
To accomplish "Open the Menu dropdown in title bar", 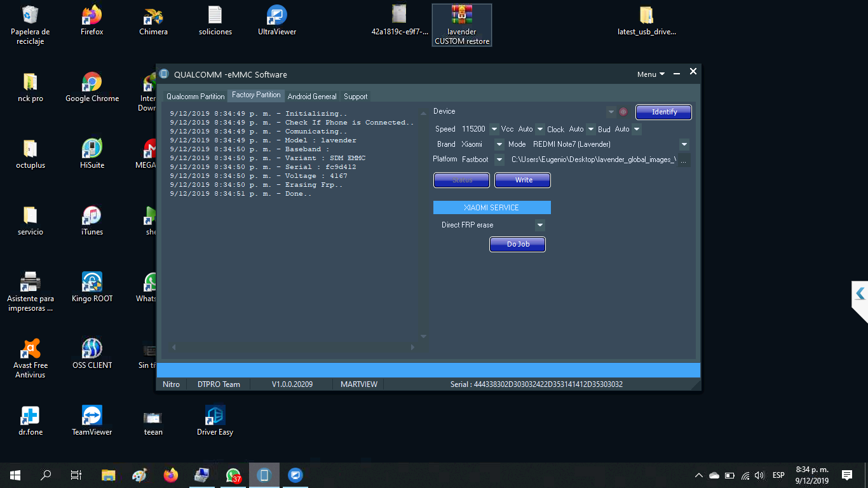I will point(651,74).
